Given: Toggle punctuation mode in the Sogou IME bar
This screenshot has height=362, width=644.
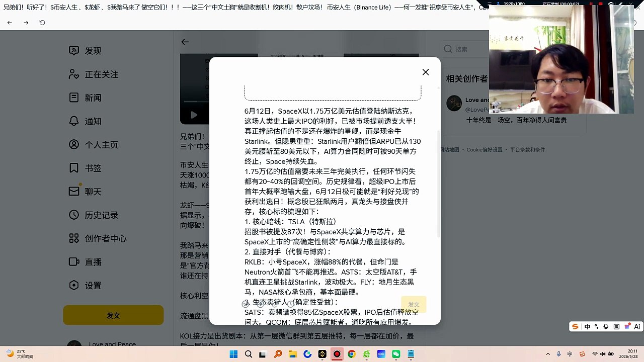Looking at the screenshot, I should point(597,327).
